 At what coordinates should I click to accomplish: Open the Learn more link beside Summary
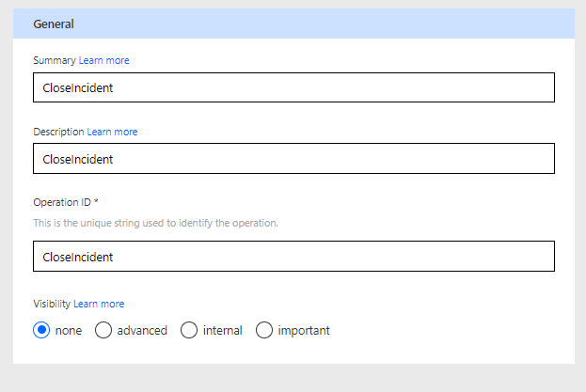(x=103, y=60)
